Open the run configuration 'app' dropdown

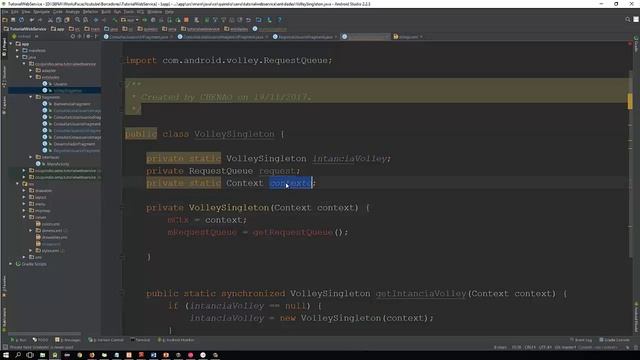pos(130,20)
